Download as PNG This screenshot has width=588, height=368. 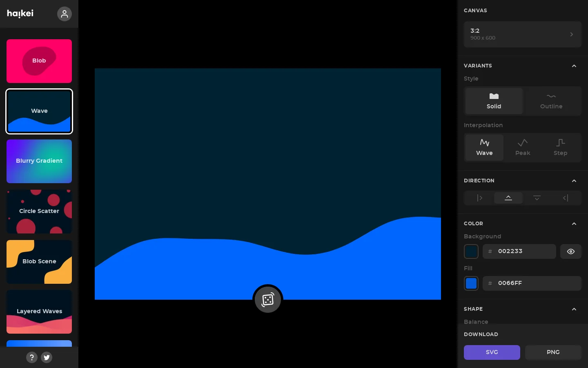coord(553,352)
